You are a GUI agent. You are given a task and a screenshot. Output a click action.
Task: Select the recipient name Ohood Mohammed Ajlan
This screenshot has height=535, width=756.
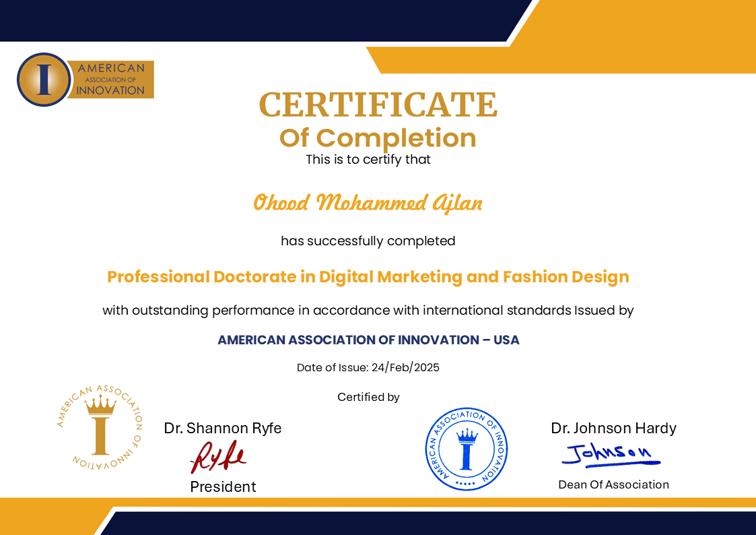point(368,202)
